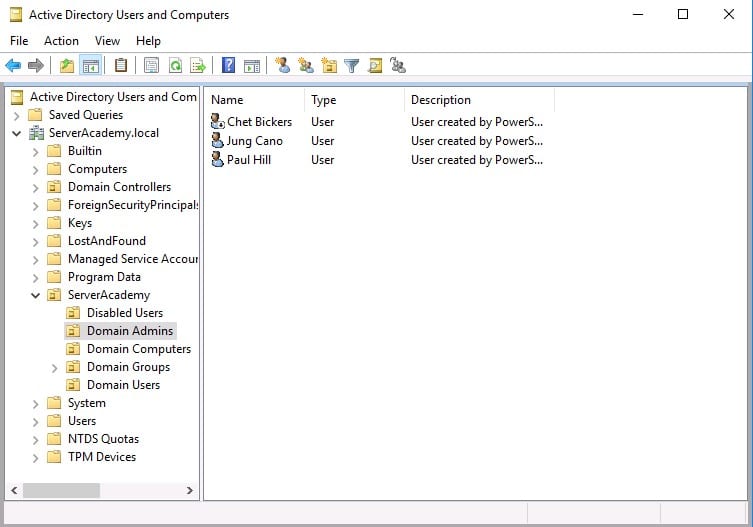Select the Paul Hill name text
753x527 pixels.
tap(249, 159)
